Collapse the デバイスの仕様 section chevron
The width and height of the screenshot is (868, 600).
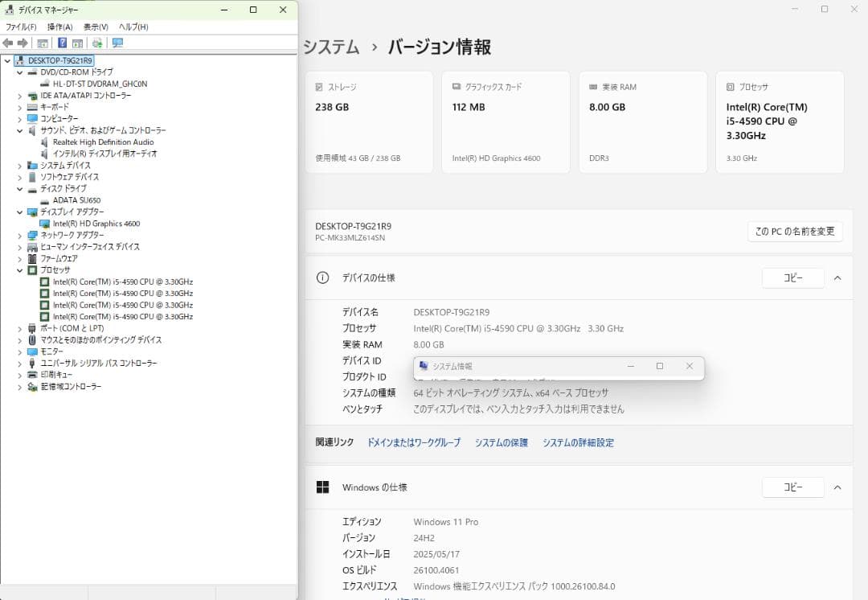pyautogui.click(x=837, y=277)
